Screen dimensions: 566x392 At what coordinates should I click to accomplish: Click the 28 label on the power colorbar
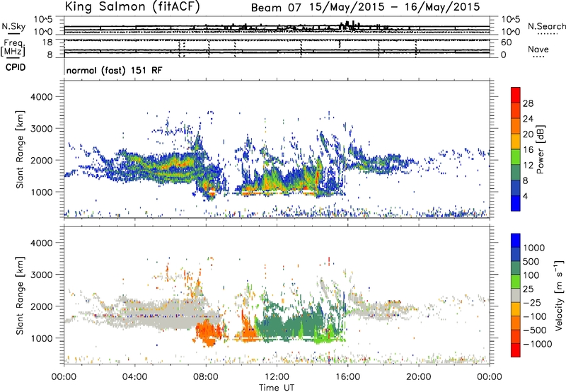[528, 103]
